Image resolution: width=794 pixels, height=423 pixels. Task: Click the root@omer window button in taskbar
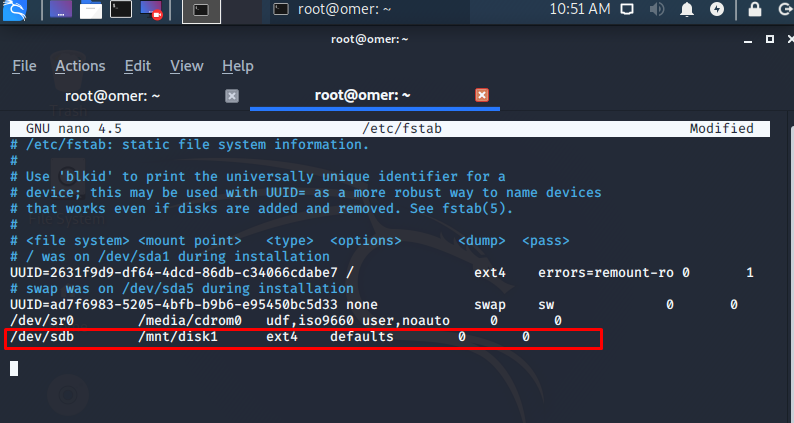tap(332, 10)
